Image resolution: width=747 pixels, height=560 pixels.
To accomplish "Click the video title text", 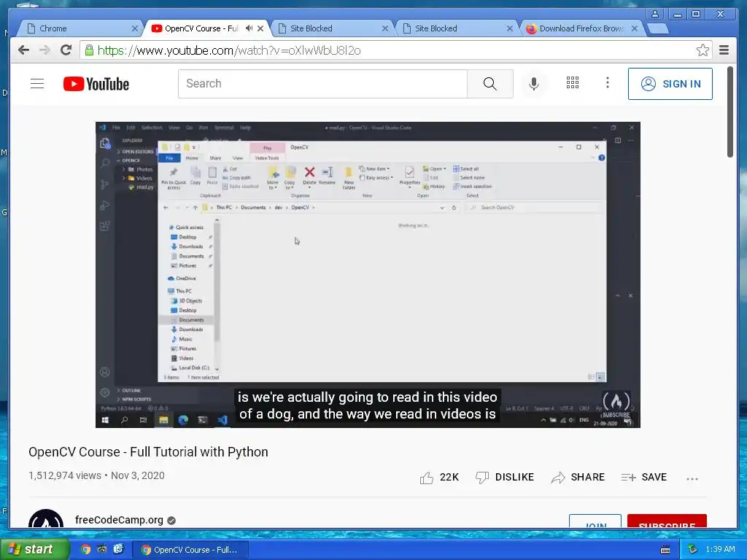I will point(148,452).
